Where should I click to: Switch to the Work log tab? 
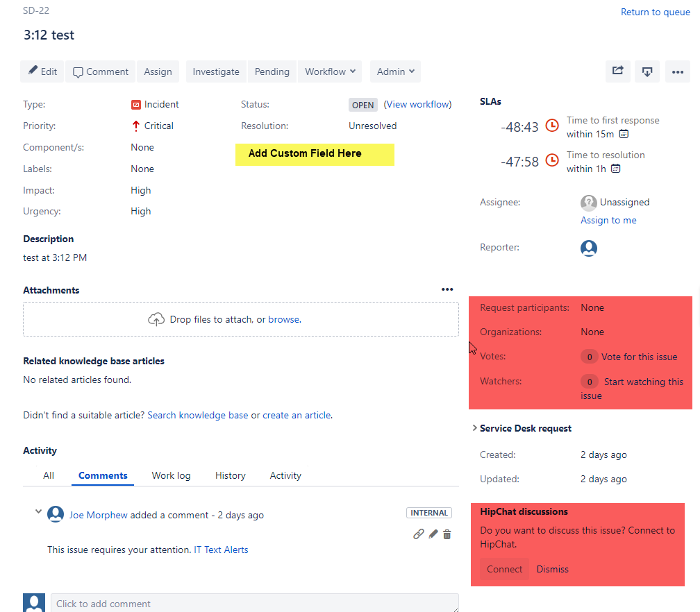click(x=171, y=475)
